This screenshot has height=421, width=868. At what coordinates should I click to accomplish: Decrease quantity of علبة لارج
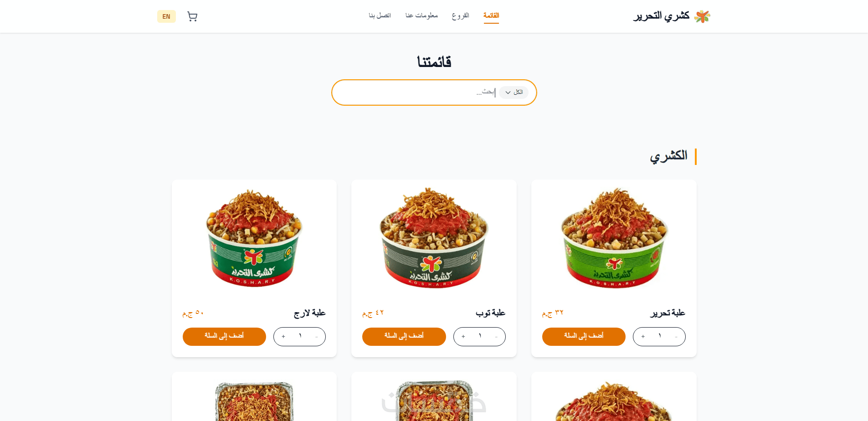click(316, 337)
